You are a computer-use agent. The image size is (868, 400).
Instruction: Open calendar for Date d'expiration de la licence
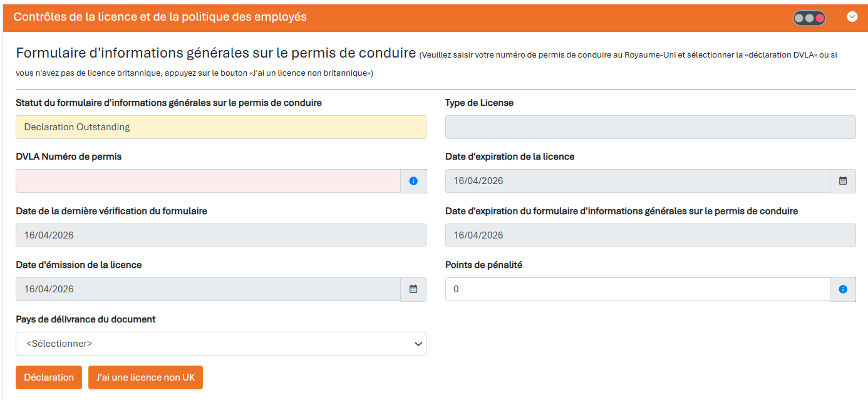click(x=843, y=181)
